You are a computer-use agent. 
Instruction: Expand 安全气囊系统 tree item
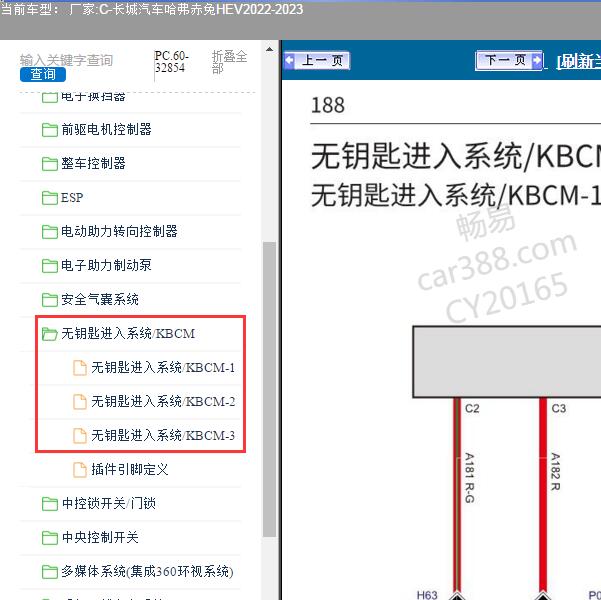coord(100,299)
